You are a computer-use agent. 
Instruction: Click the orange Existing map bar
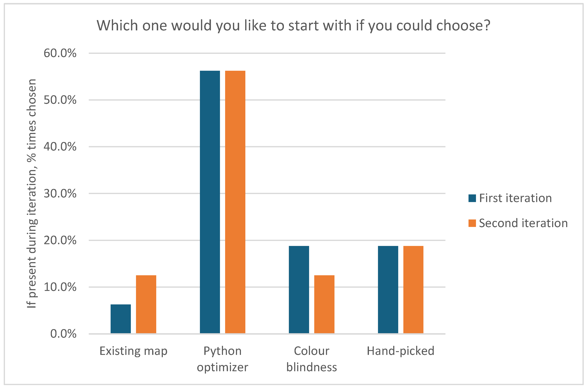pyautogui.click(x=146, y=304)
